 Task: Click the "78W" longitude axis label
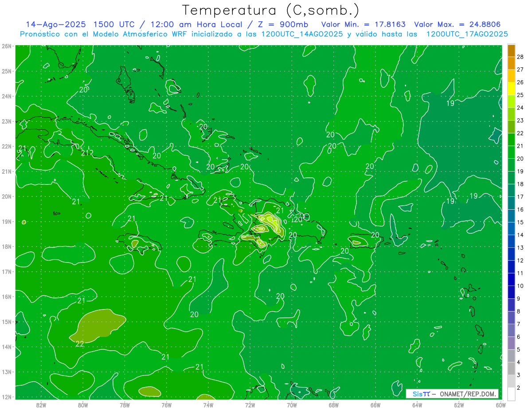coord(125,405)
